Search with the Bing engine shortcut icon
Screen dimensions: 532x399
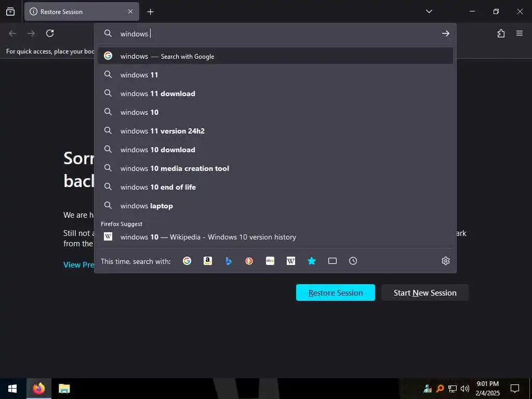click(x=229, y=261)
